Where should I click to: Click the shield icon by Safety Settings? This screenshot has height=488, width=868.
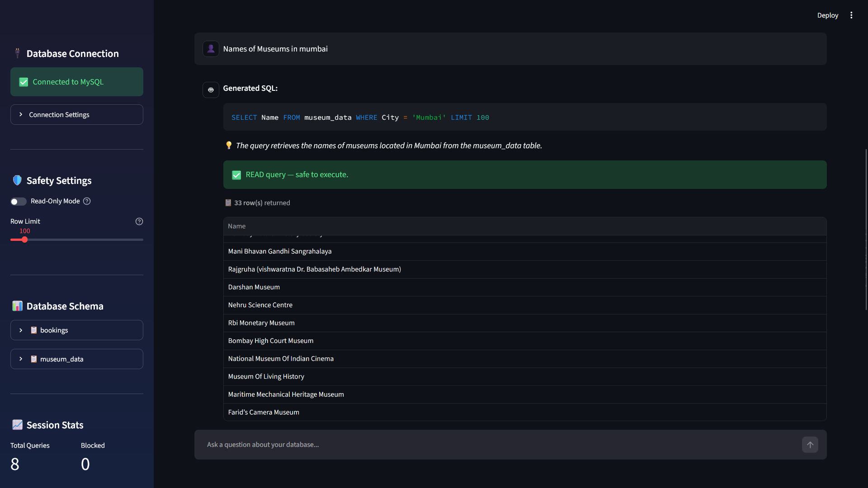click(x=17, y=180)
